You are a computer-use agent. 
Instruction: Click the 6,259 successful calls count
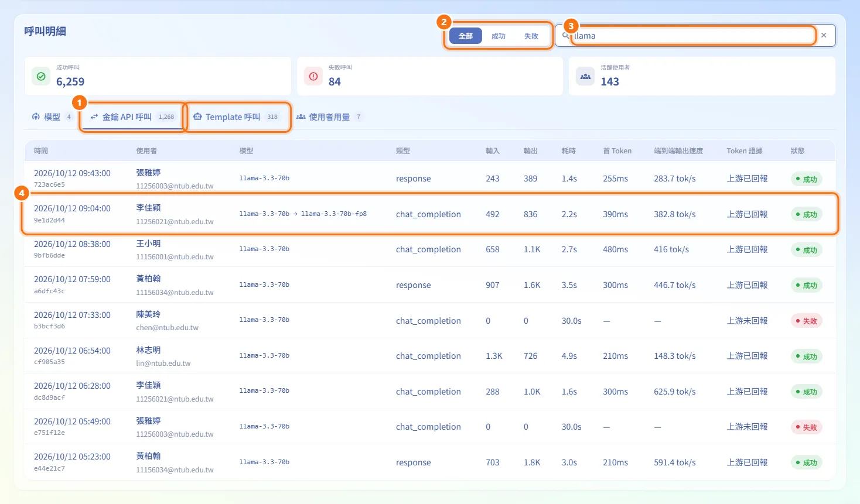click(x=70, y=82)
